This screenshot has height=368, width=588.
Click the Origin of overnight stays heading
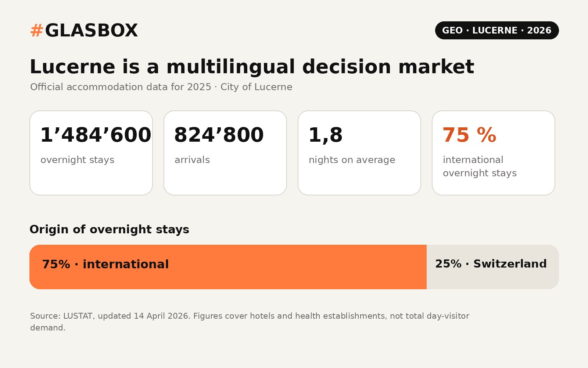point(110,230)
